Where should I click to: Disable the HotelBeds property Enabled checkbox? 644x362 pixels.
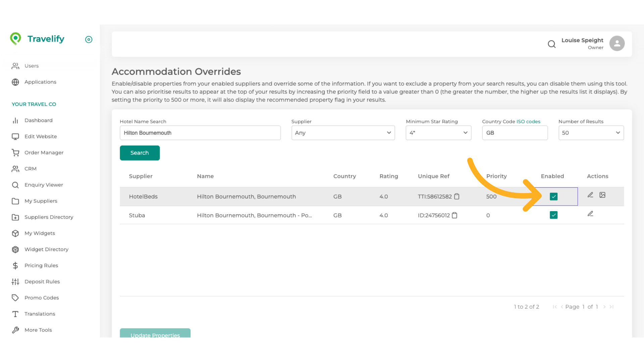tap(553, 196)
